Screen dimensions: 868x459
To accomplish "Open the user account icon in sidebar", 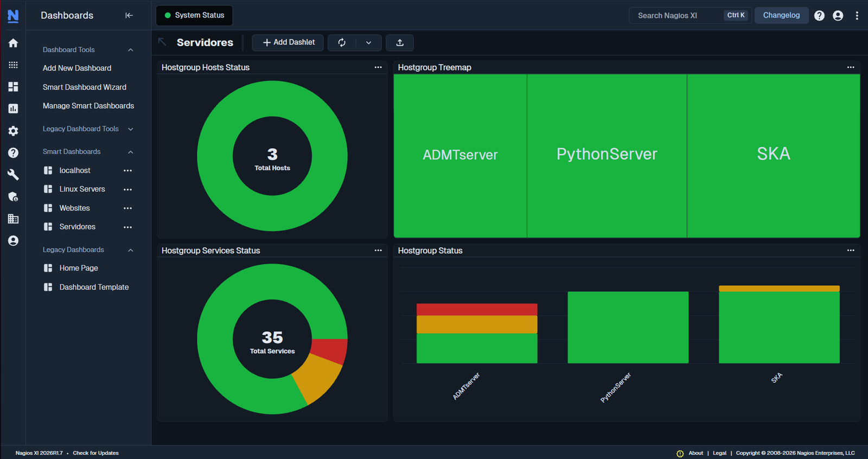I will click(x=13, y=240).
